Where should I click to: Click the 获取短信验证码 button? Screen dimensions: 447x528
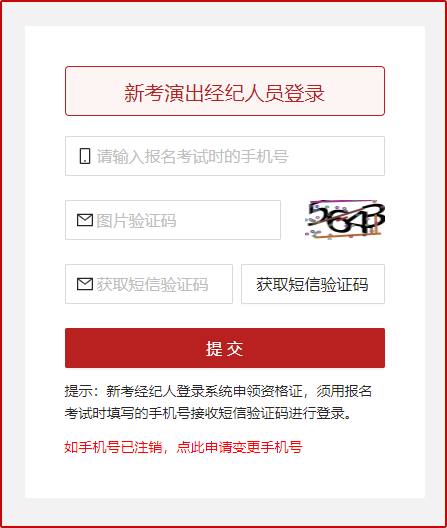(313, 284)
